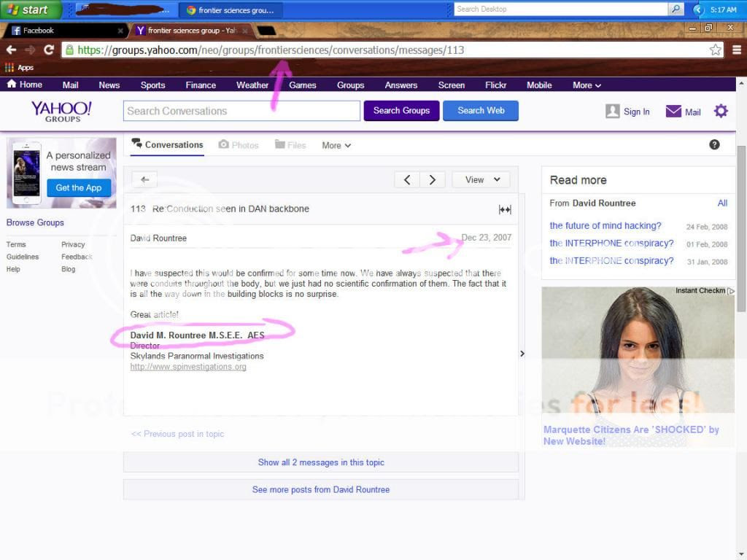Screen dimensions: 747x560
Task: Click the Yahoo Groups logo
Action: click(61, 112)
